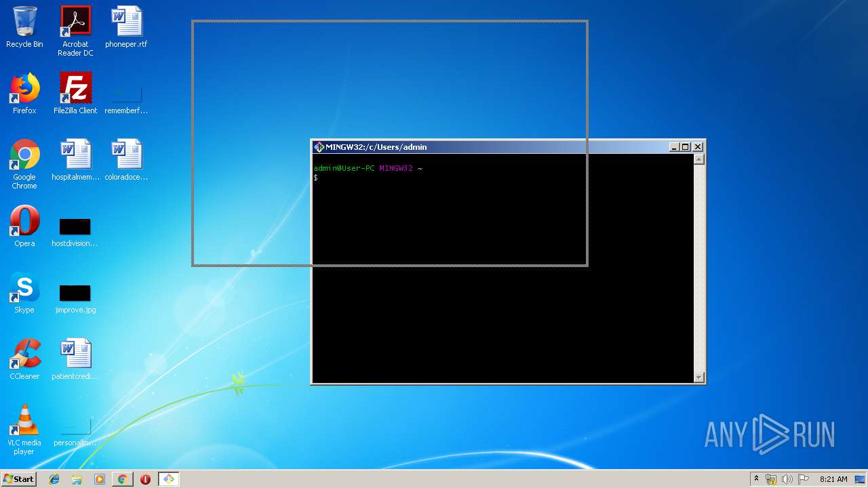This screenshot has height=488, width=868.
Task: Click the Chrome taskbar button
Action: coord(122,479)
